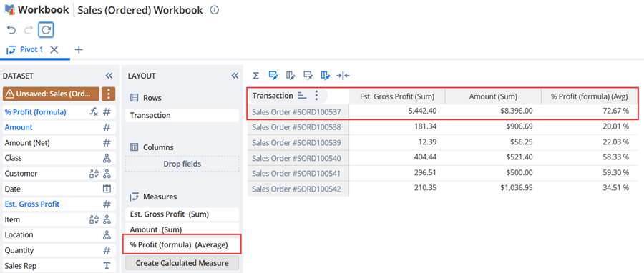Sort using the Transaction header sort icon
Screen dimensions: 644x273
[x=302, y=96]
